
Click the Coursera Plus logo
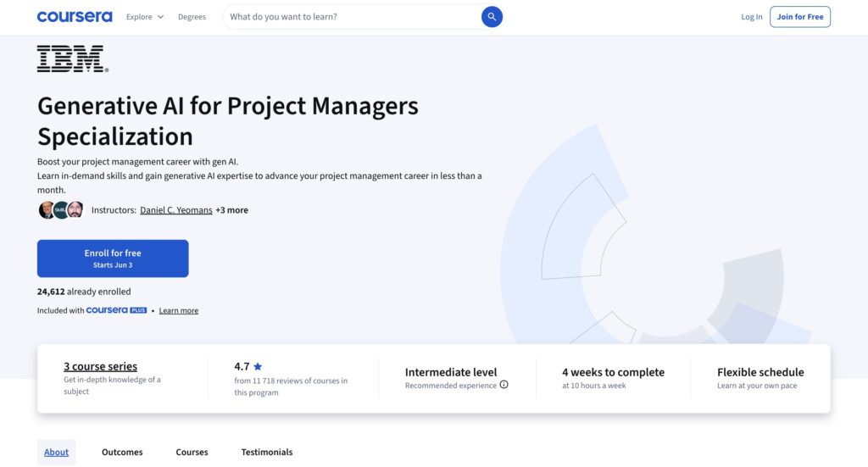[116, 310]
